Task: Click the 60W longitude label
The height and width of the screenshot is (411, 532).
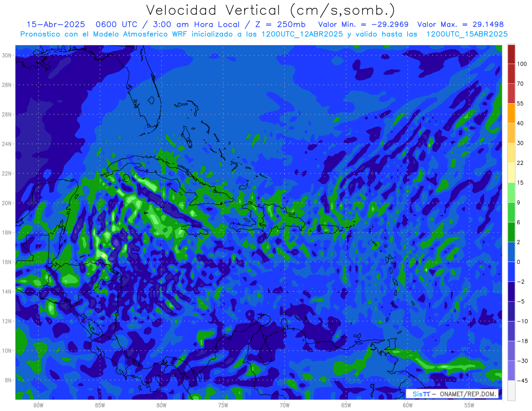Action: (x=408, y=405)
